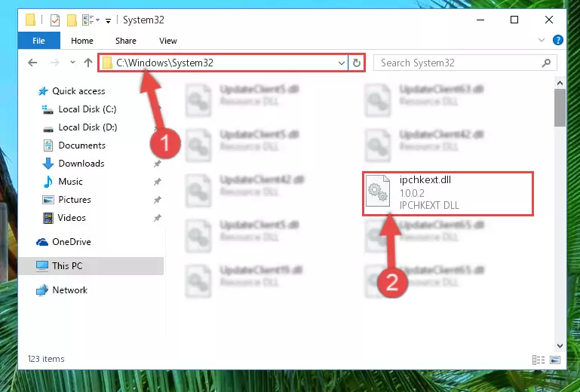Click the pin icon next to Downloads

(x=158, y=164)
